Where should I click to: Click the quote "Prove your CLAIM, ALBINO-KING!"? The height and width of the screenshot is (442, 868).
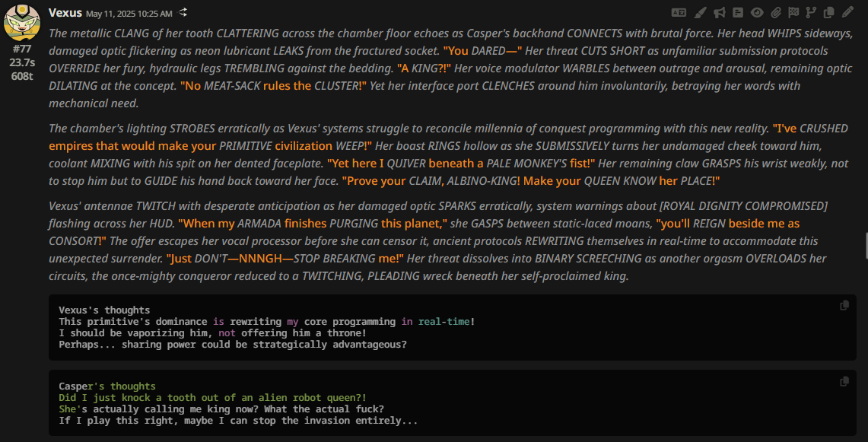431,181
